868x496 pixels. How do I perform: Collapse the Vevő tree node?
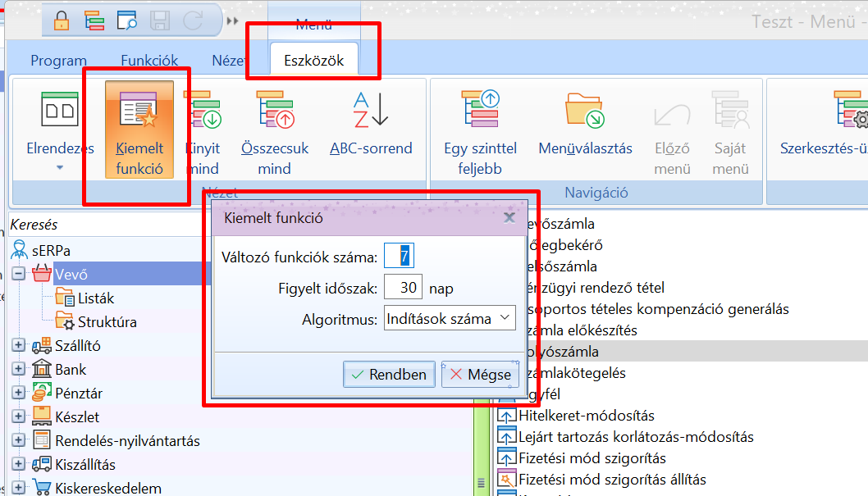tap(18, 274)
